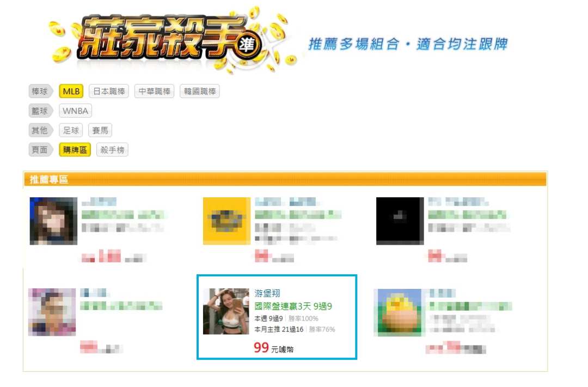This screenshot has height=387, width=588.
Task: Choose the 韓國職棒 filter
Action: click(x=199, y=91)
